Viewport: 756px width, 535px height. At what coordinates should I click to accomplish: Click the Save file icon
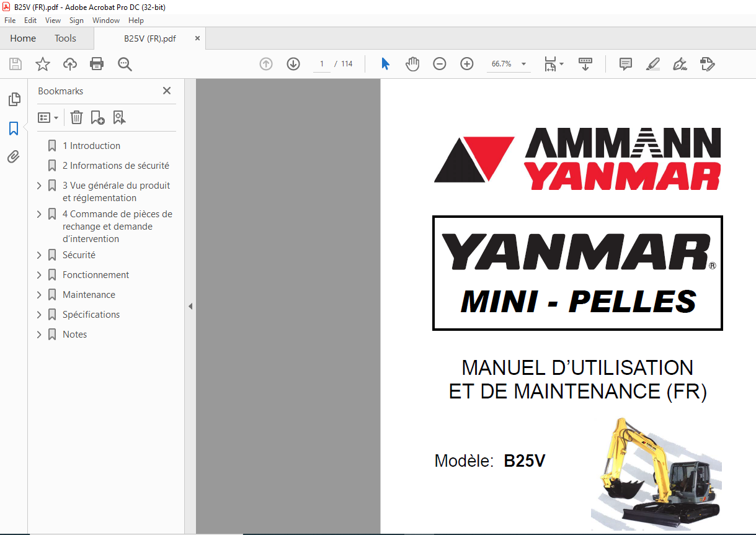tap(16, 64)
